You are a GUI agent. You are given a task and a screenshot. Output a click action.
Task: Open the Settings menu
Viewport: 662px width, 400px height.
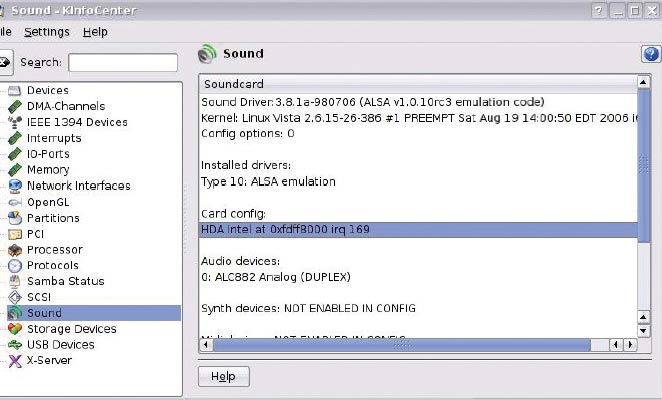[47, 32]
